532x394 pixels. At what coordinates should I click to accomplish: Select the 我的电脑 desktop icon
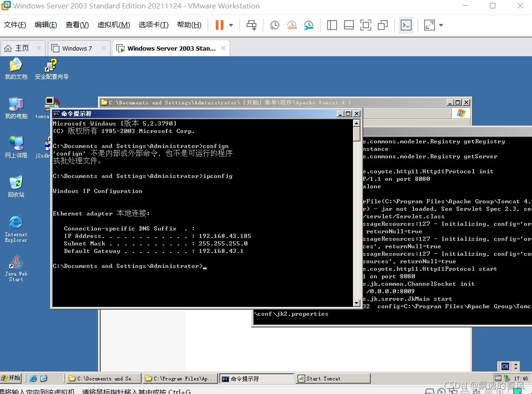[x=16, y=108]
